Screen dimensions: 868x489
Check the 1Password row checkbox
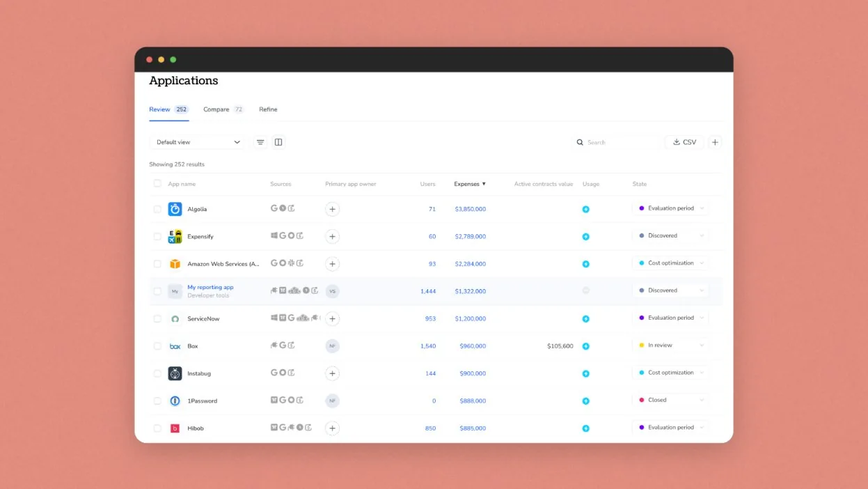[157, 401]
